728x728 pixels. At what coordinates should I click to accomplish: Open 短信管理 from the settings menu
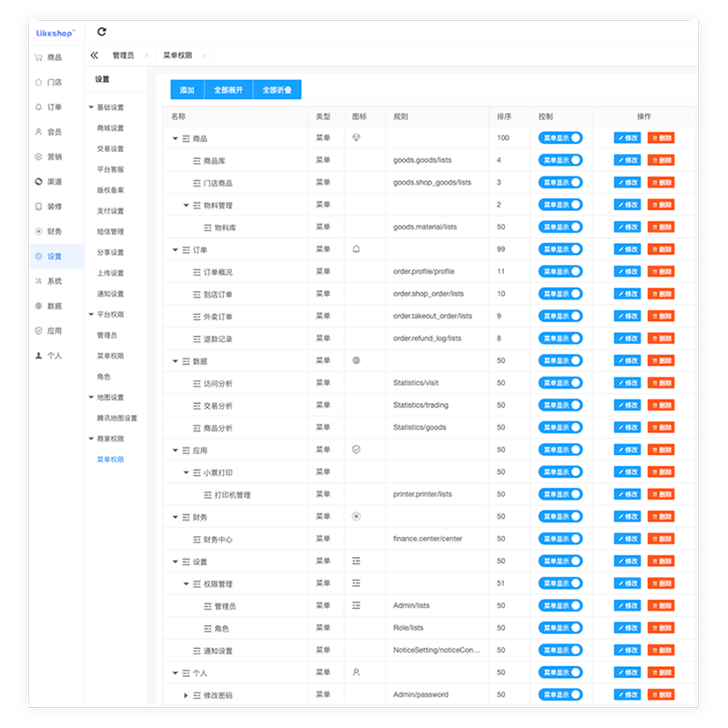[x=111, y=232]
